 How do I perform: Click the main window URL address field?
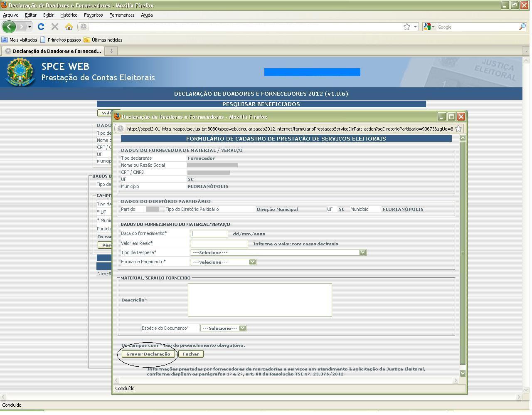[x=245, y=27]
